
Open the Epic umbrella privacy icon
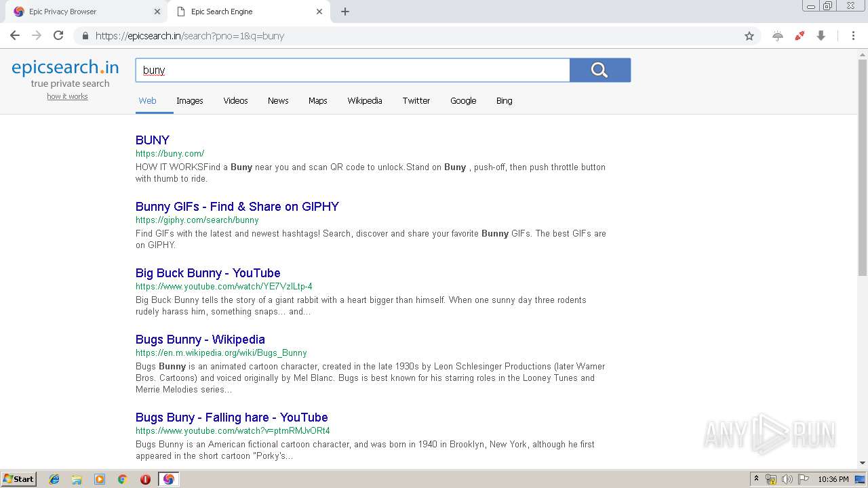coord(778,36)
